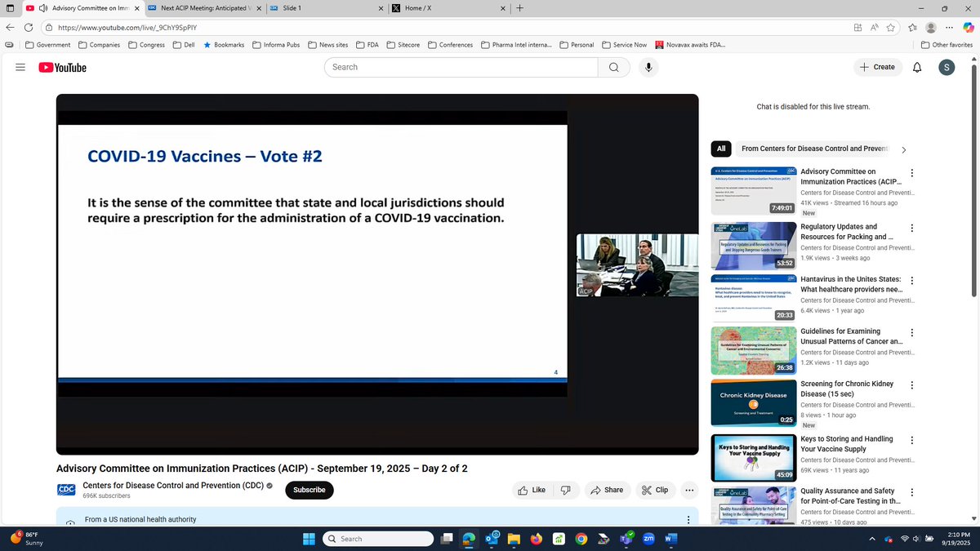Open the Informa Pubs bookmarks folder

(276, 45)
